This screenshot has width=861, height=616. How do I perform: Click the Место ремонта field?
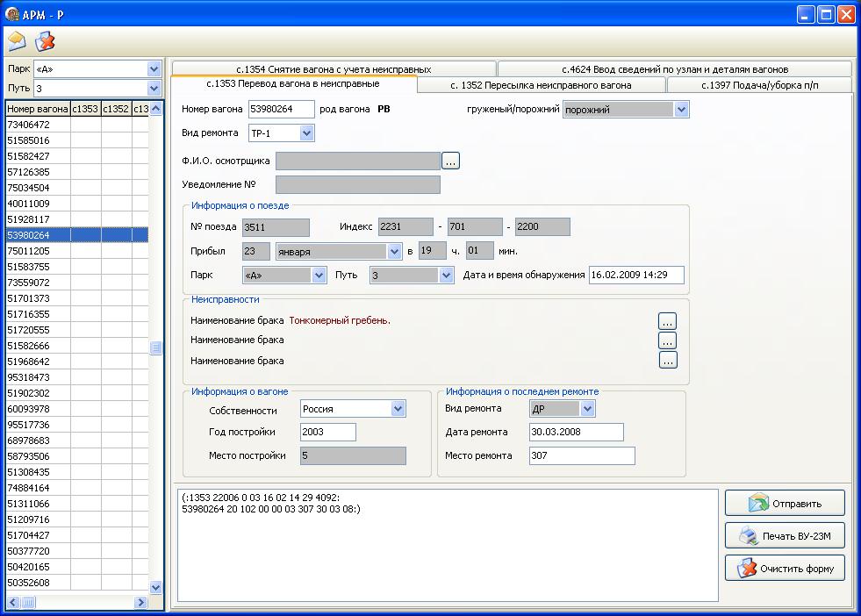(582, 455)
